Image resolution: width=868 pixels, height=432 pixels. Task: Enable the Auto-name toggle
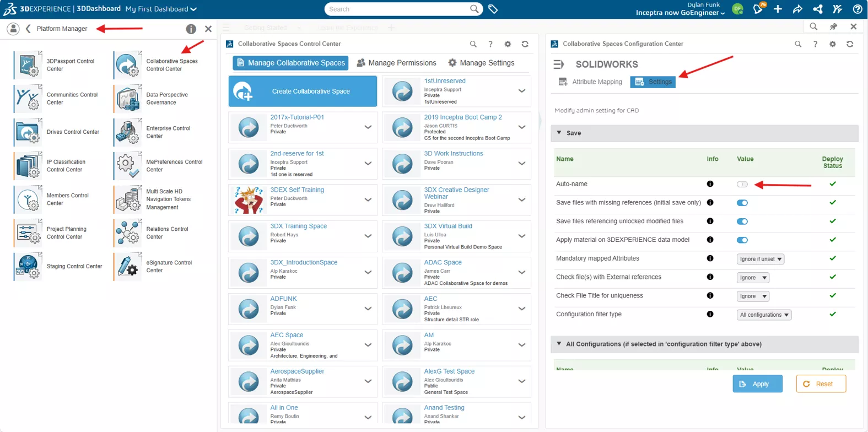tap(742, 184)
